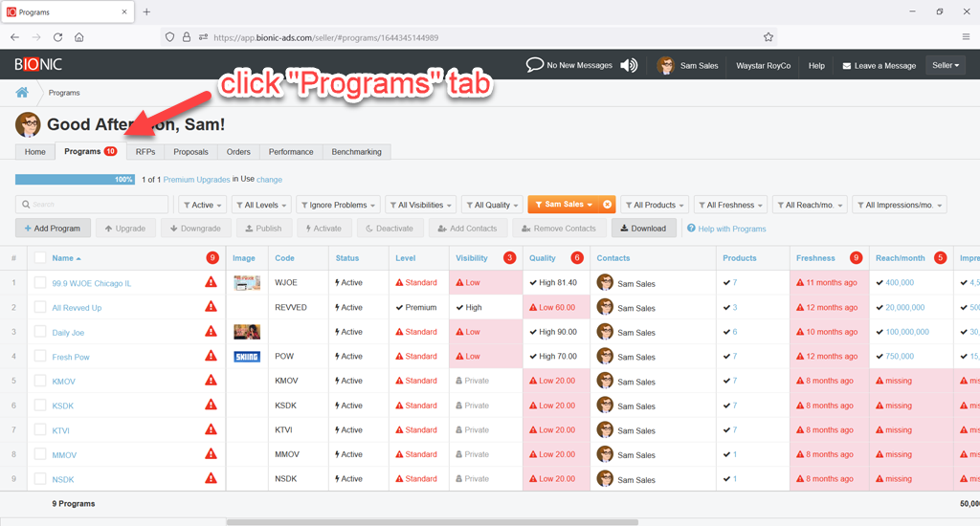Viewport: 980px width, 526px height.
Task: Check the Fresh Pow row checkbox
Action: coord(40,356)
